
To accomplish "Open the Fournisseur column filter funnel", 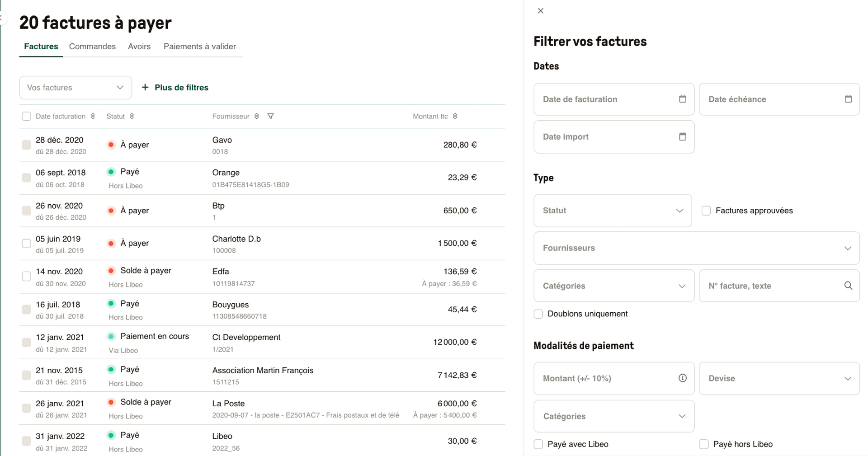I will 271,116.
